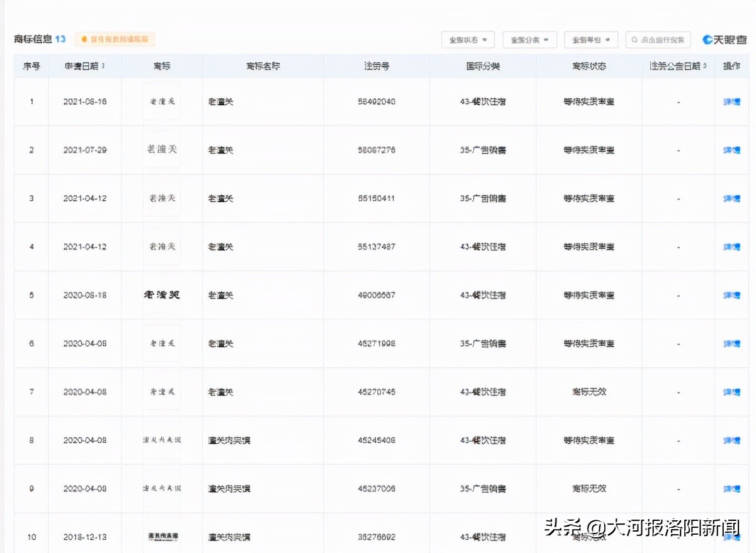Screen dimensions: 756x553
Task: View trademark image thumbnail in row 4
Action: (x=162, y=247)
